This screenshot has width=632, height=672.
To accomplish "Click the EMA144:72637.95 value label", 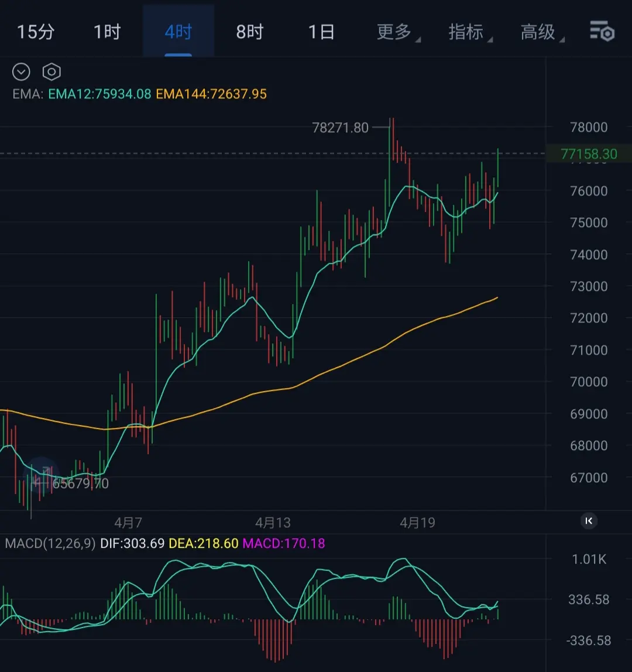I will [211, 94].
